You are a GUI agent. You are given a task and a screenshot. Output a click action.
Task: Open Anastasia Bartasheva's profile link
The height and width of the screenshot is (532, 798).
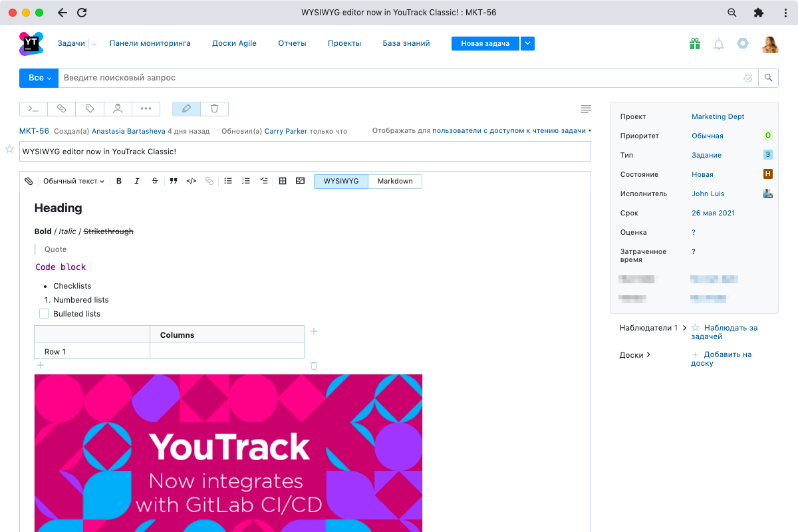pos(128,131)
